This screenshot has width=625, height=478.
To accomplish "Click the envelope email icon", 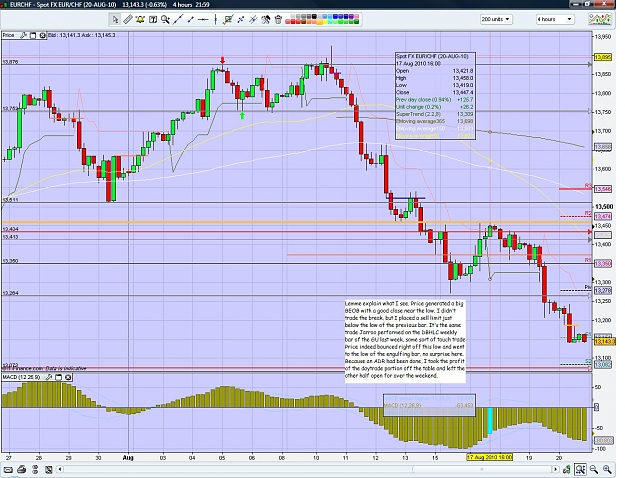I will (8, 470).
